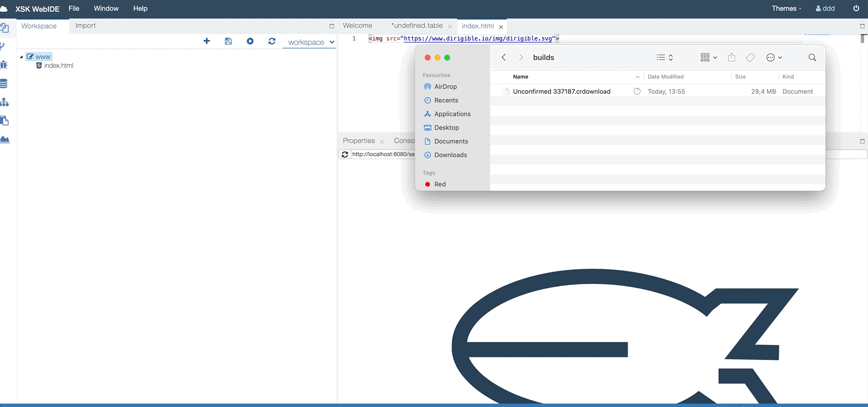Open the workspace selector dropdown
Screen dimensions: 868x407
pos(310,42)
